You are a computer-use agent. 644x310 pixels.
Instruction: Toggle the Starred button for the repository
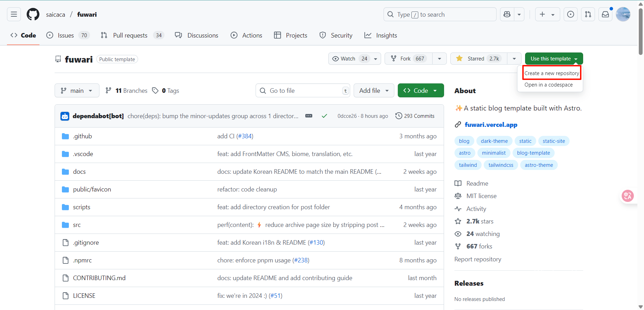[x=479, y=59]
